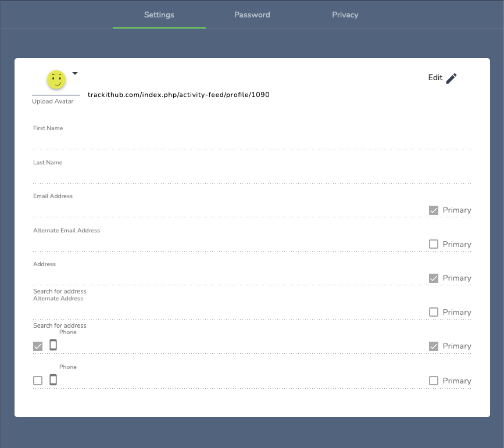Click the first phone device icon

click(x=53, y=345)
